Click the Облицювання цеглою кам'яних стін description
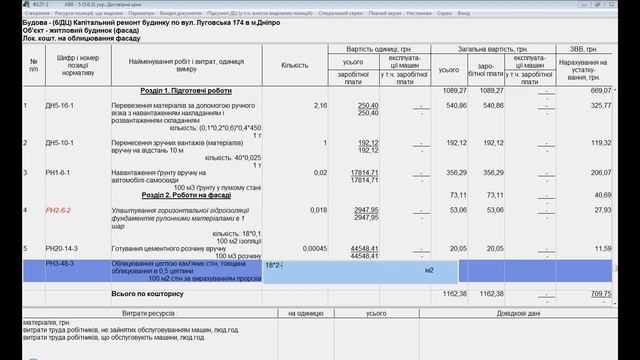 [x=179, y=267]
